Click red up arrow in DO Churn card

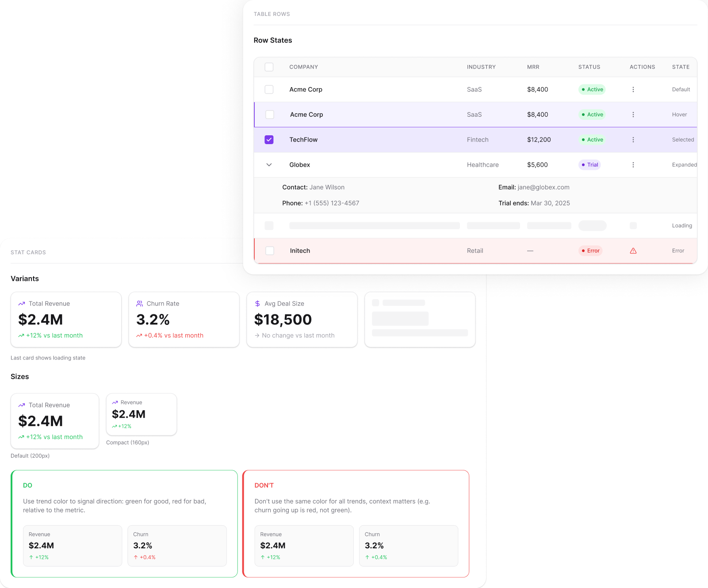coord(136,557)
